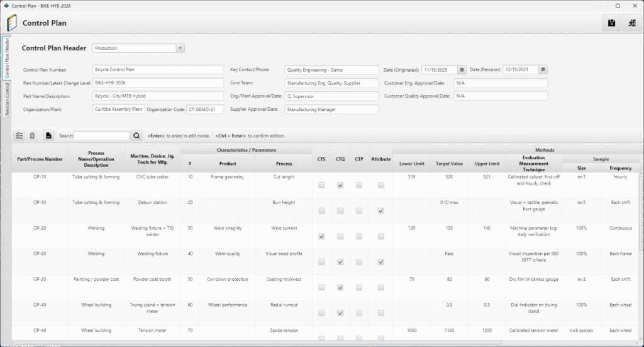This screenshot has width=644, height=347.
Task: Click the Part/Process Number column header
Action: [x=40, y=159]
